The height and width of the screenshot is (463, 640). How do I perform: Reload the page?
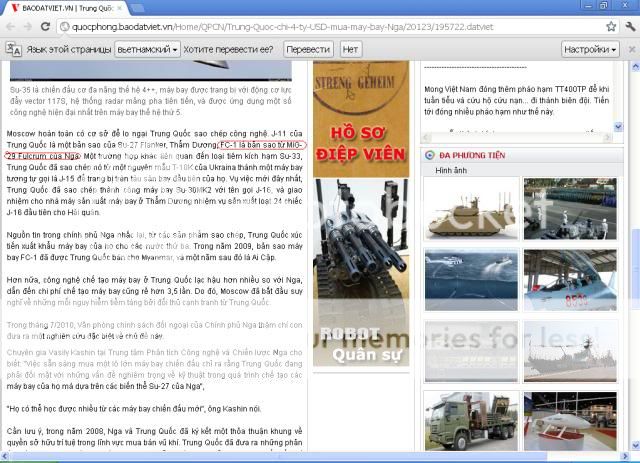click(45, 27)
